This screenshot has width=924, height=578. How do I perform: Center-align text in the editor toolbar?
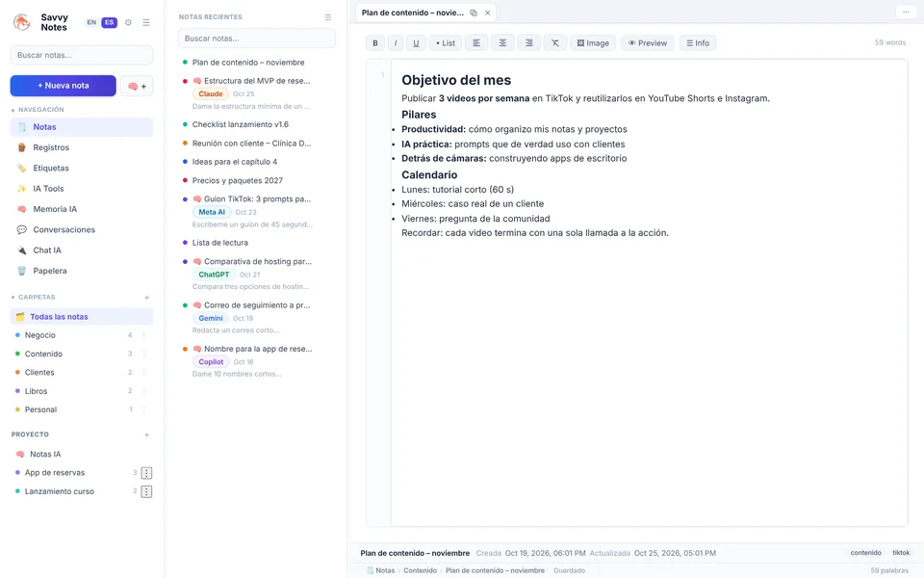click(502, 43)
